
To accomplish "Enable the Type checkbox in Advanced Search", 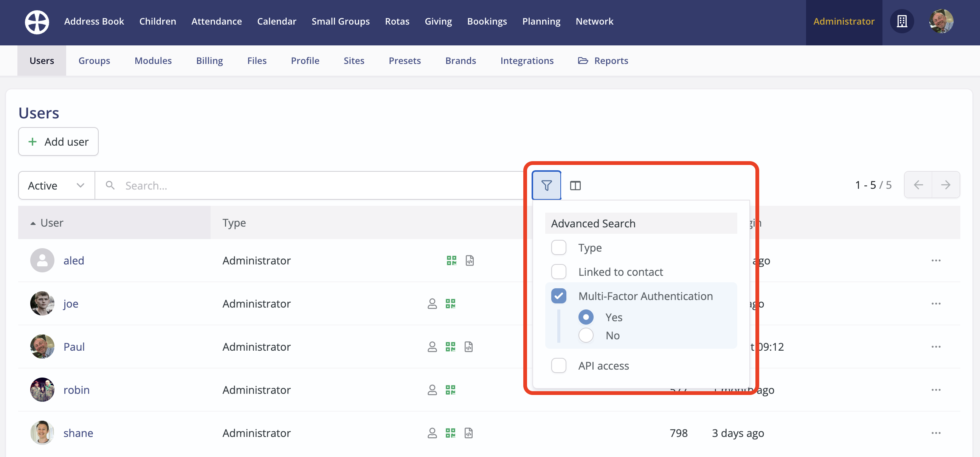I will click(558, 247).
